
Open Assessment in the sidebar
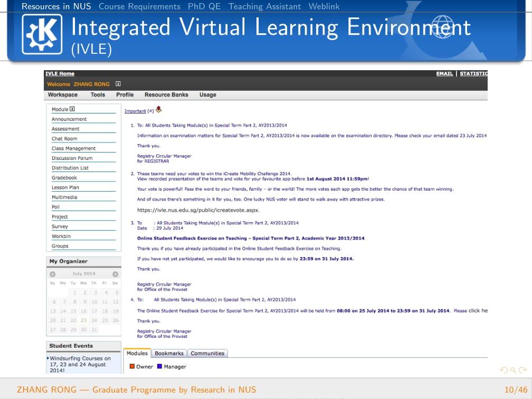(65, 129)
